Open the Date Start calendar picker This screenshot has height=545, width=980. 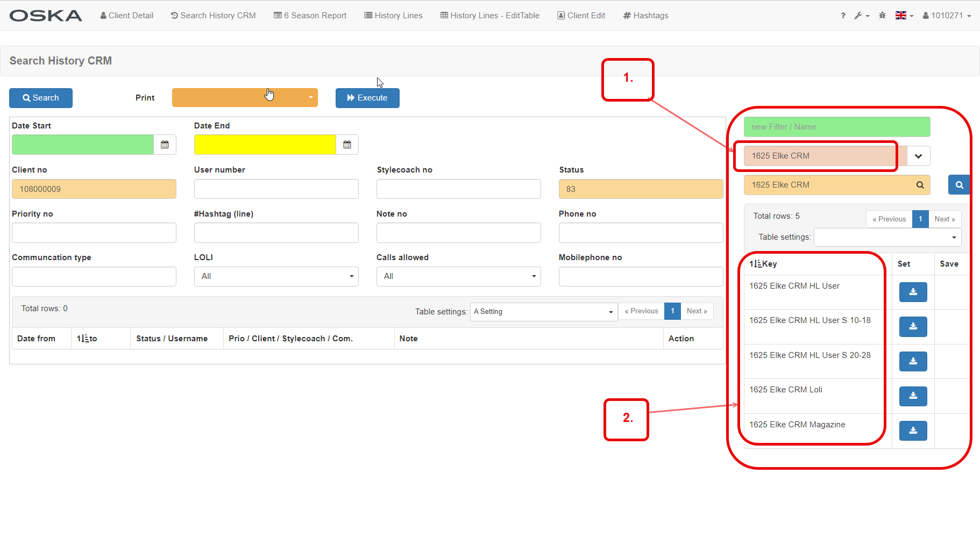point(165,145)
